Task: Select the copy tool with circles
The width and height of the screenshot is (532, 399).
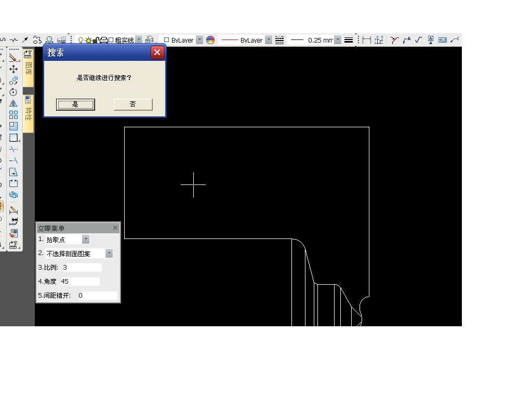Action: pos(13,81)
